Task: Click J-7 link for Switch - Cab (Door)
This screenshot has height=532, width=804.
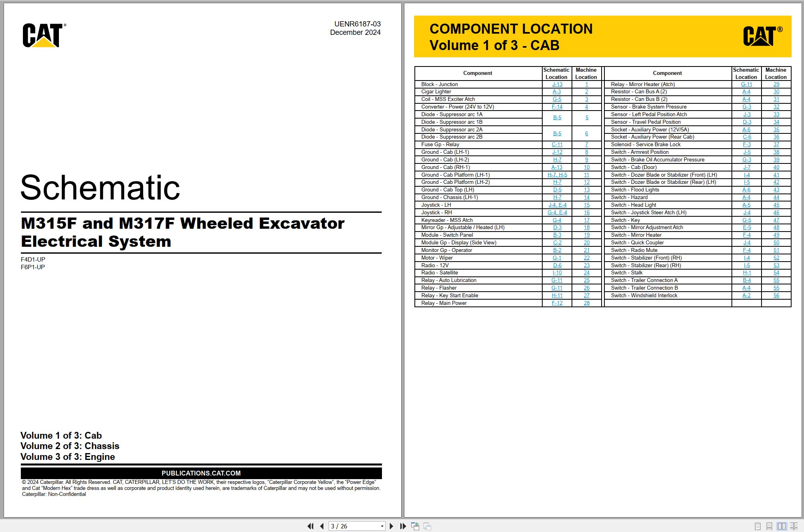Action: click(747, 167)
